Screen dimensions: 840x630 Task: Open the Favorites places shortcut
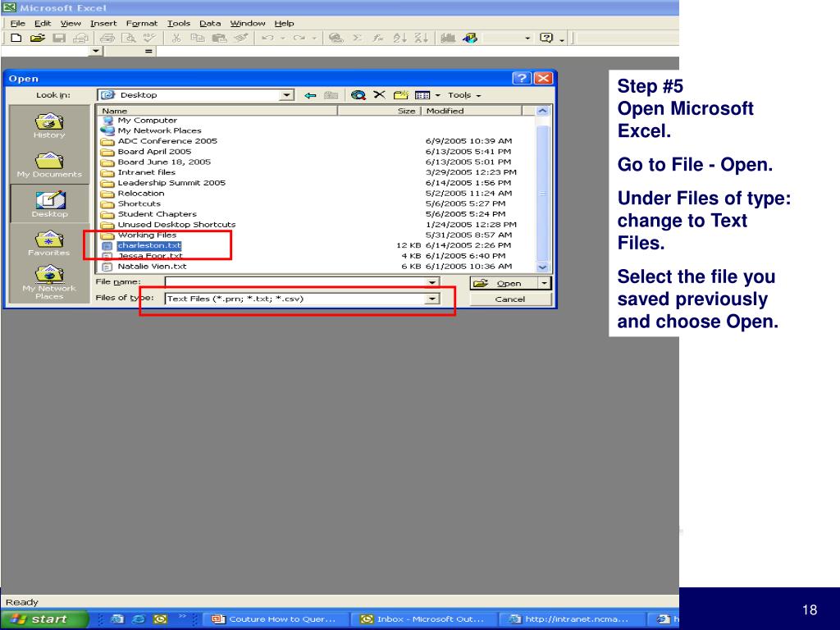pos(49,243)
